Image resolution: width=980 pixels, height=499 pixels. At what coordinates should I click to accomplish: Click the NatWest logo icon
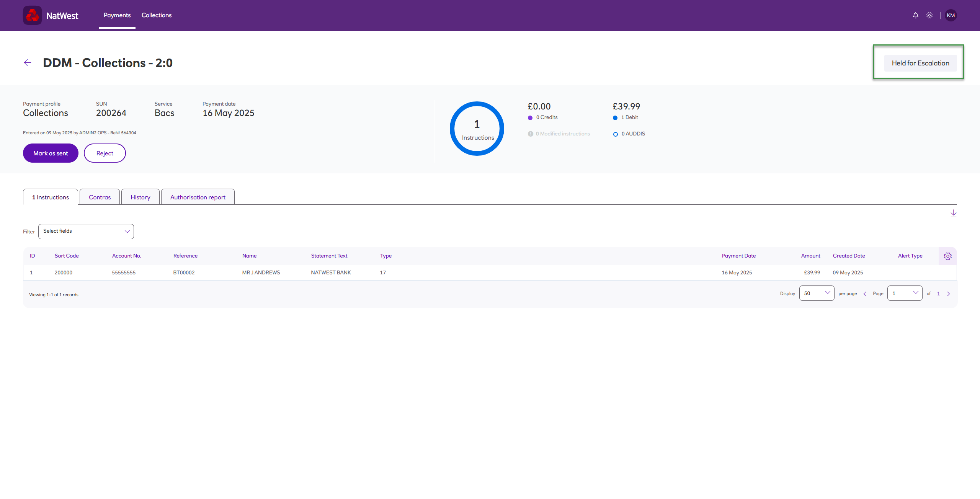(33, 15)
